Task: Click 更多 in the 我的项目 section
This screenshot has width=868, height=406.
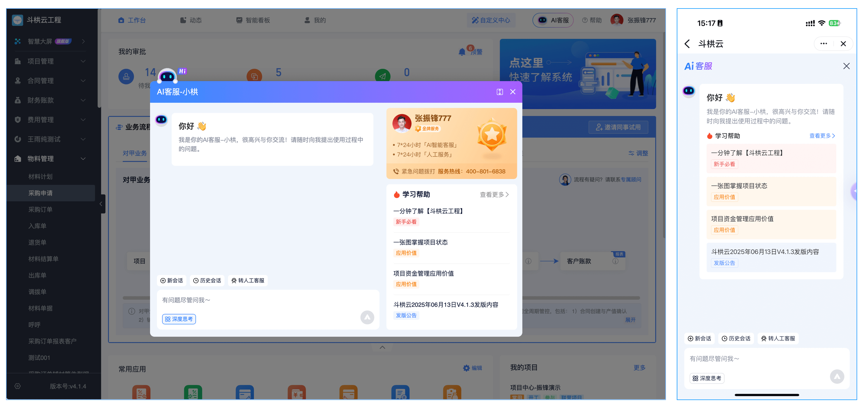Action: pos(640,368)
